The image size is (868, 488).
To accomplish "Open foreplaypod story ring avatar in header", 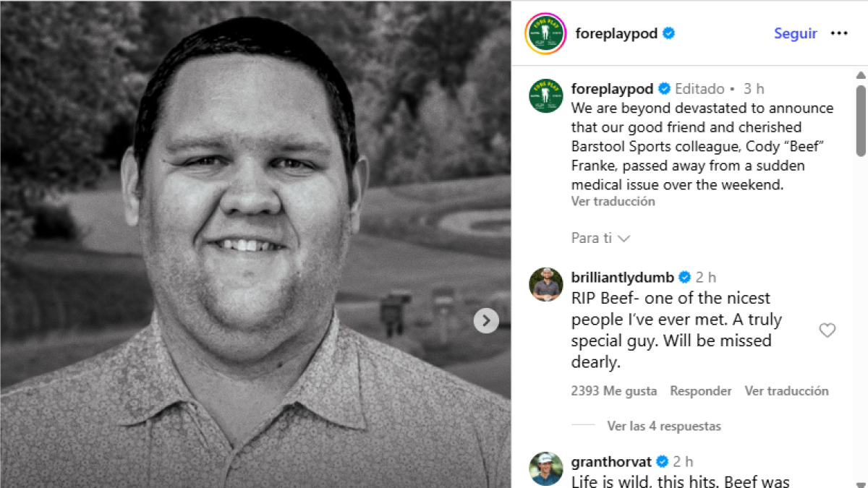I will pos(545,33).
